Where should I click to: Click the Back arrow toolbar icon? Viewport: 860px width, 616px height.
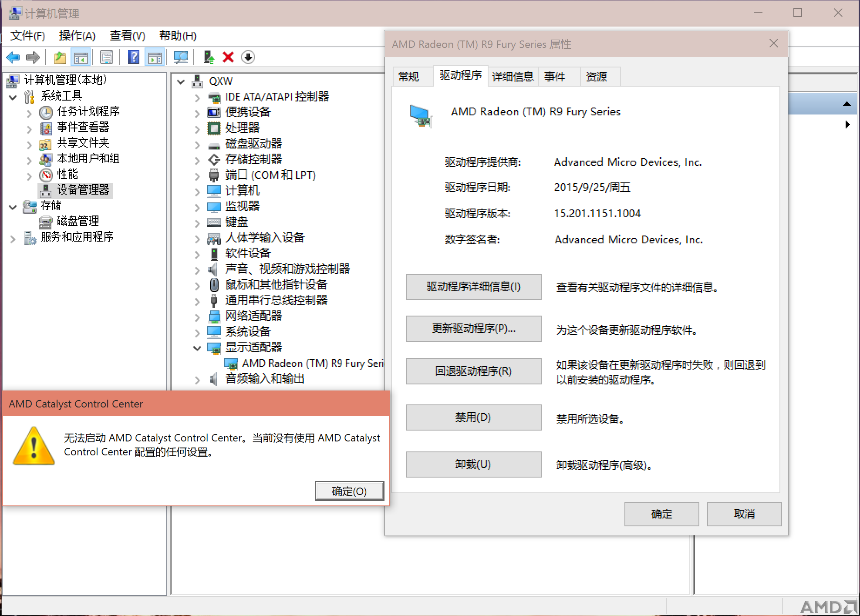click(x=13, y=57)
